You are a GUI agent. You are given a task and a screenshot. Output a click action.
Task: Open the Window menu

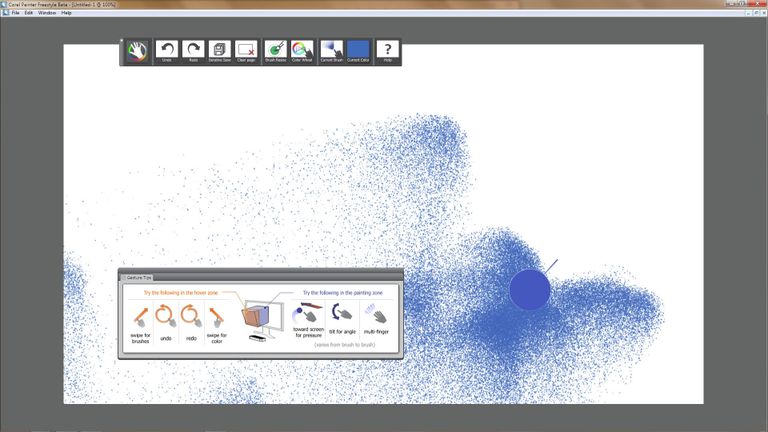coord(47,13)
